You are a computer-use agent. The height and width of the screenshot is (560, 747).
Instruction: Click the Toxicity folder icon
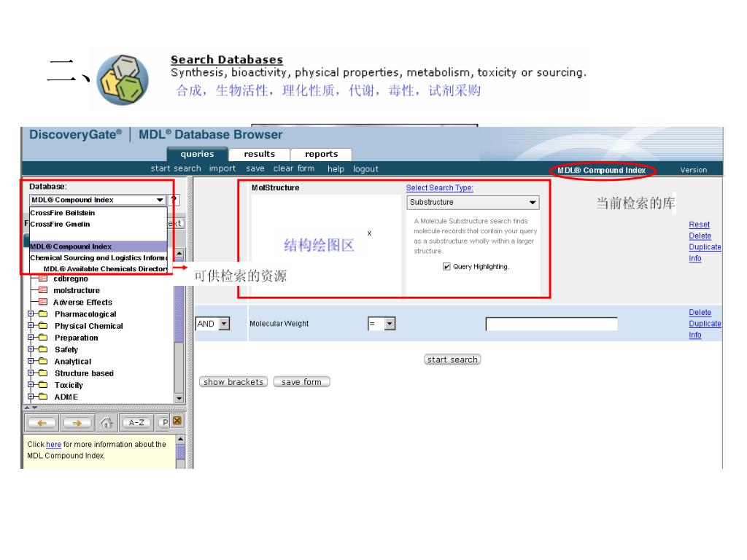click(43, 385)
